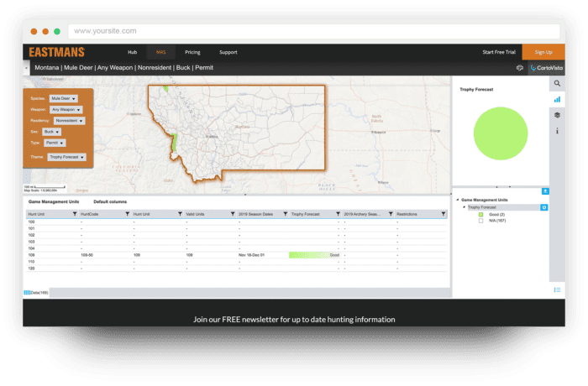Open the Theme dropdown Trophy Forecast
588x386 pixels.
[66, 157]
